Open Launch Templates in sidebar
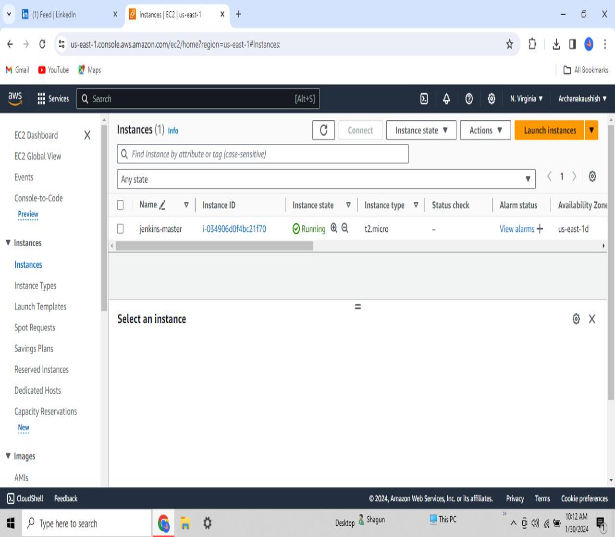 pyautogui.click(x=40, y=307)
